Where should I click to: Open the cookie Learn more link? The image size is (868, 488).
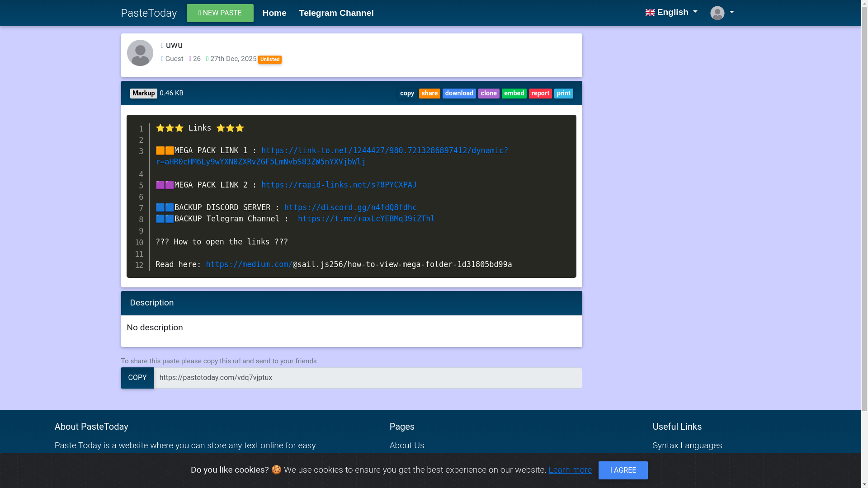tap(570, 470)
